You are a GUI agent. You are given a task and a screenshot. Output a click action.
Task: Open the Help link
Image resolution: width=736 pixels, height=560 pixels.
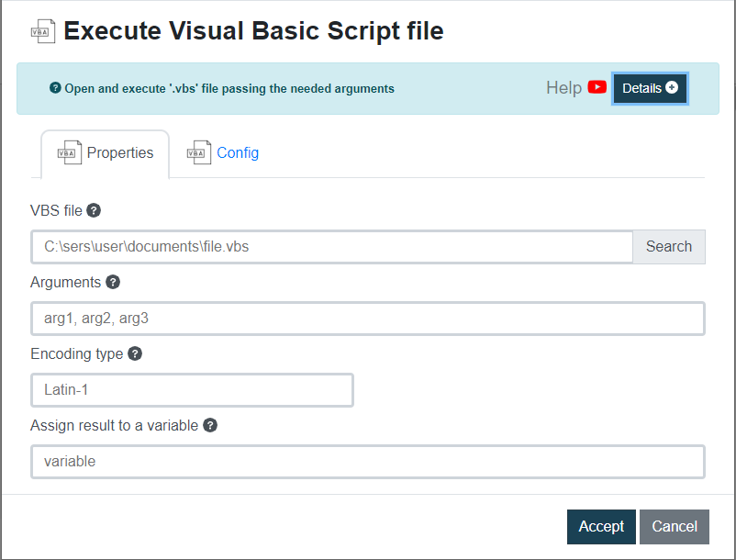(x=563, y=87)
